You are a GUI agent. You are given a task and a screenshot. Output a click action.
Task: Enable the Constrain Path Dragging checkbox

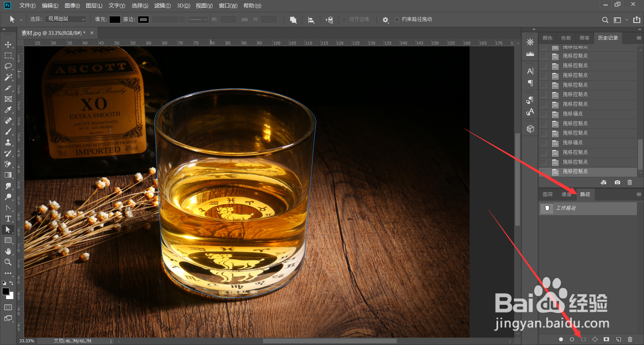point(397,19)
